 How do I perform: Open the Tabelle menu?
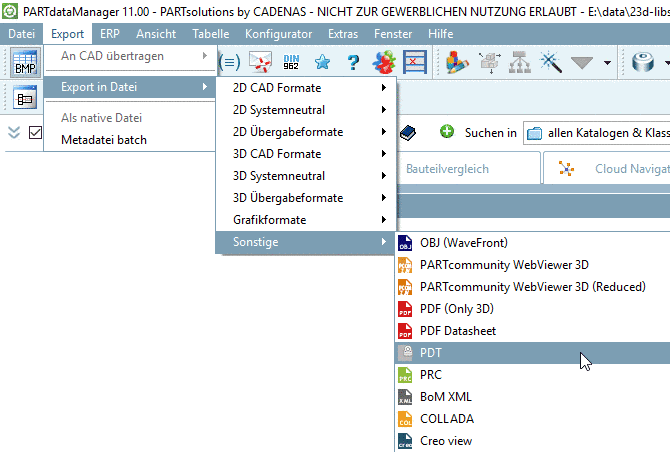click(x=211, y=34)
